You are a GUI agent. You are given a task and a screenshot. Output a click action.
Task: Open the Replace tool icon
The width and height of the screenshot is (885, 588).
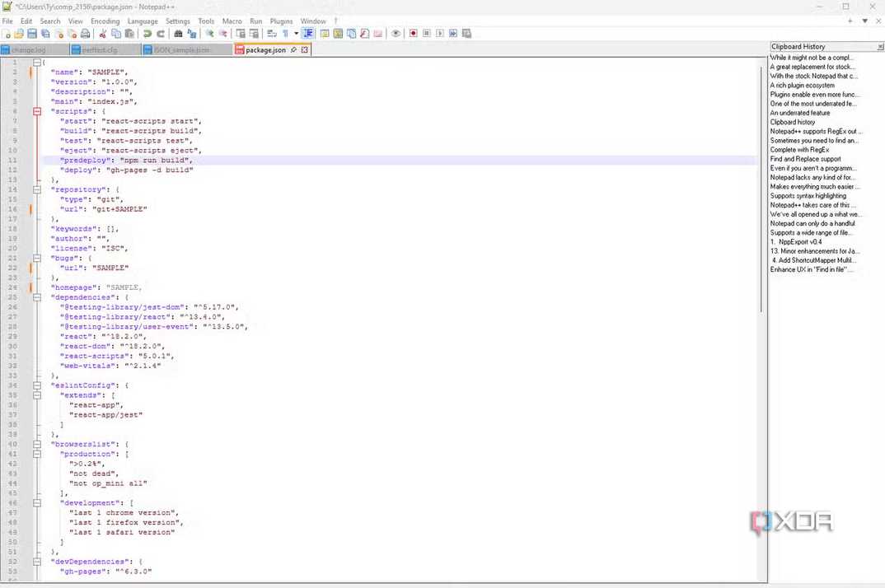tap(192, 34)
